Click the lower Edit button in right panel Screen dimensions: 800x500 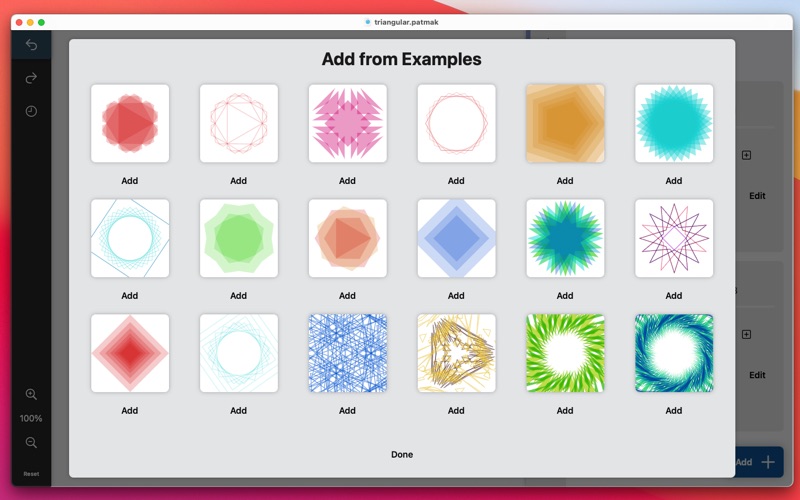(x=757, y=375)
